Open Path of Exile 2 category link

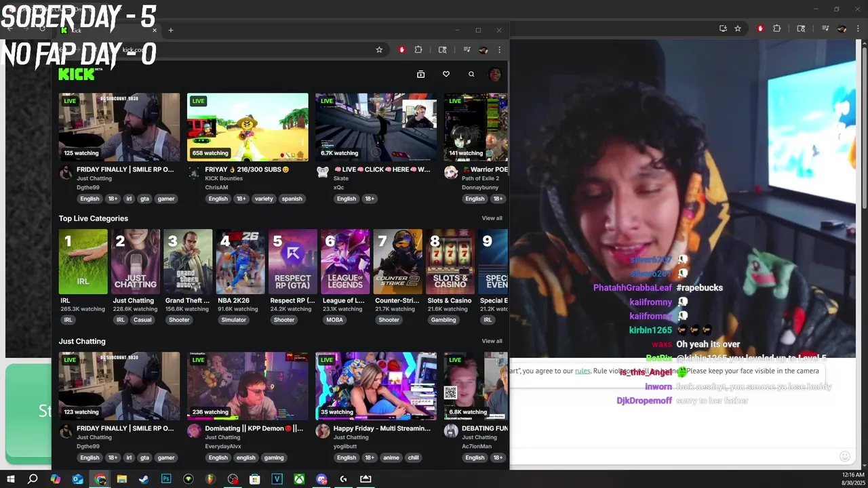(x=480, y=178)
